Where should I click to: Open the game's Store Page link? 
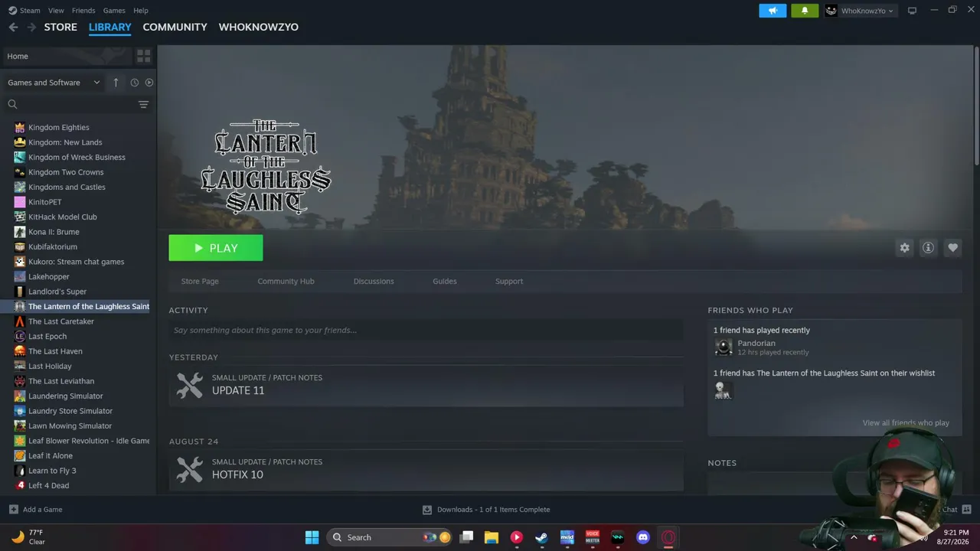[x=200, y=282]
